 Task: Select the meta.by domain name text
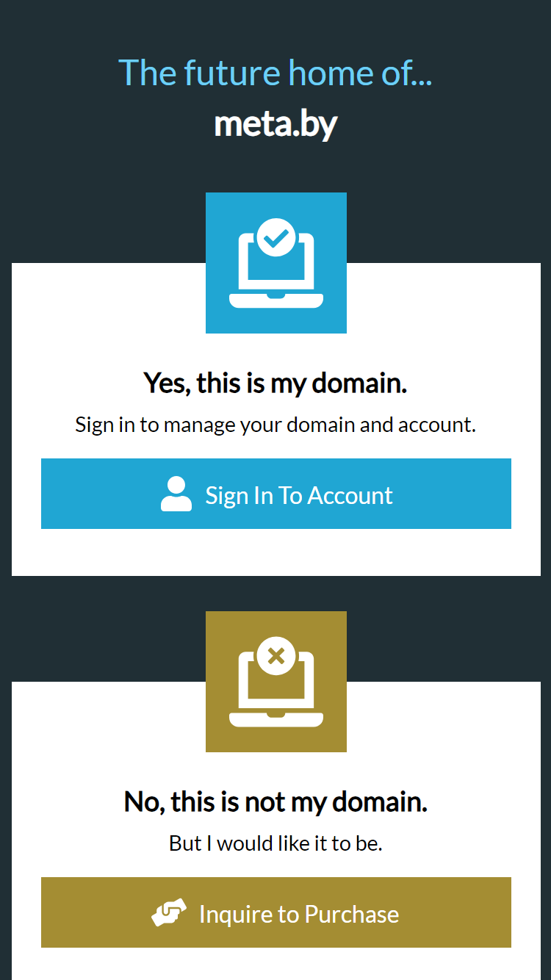coord(275,125)
